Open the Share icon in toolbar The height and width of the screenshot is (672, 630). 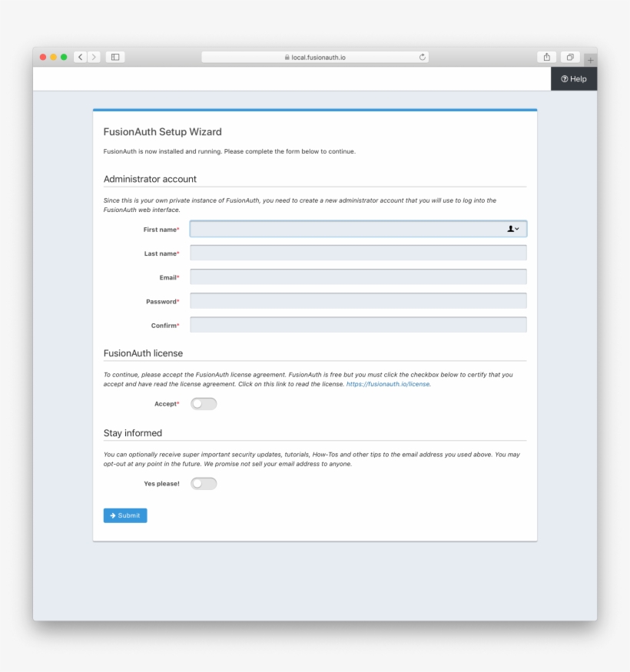pos(547,57)
